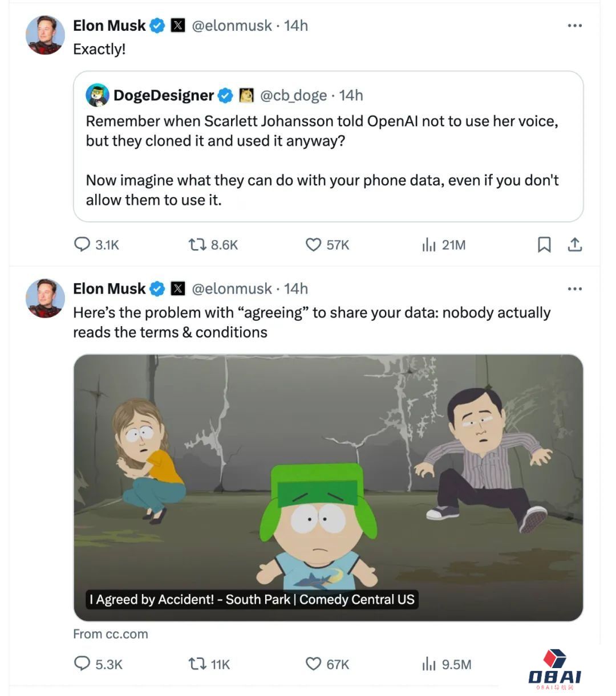Repost the terms & conditions post
Viewport: 616px width, 696px height.
coord(197,664)
